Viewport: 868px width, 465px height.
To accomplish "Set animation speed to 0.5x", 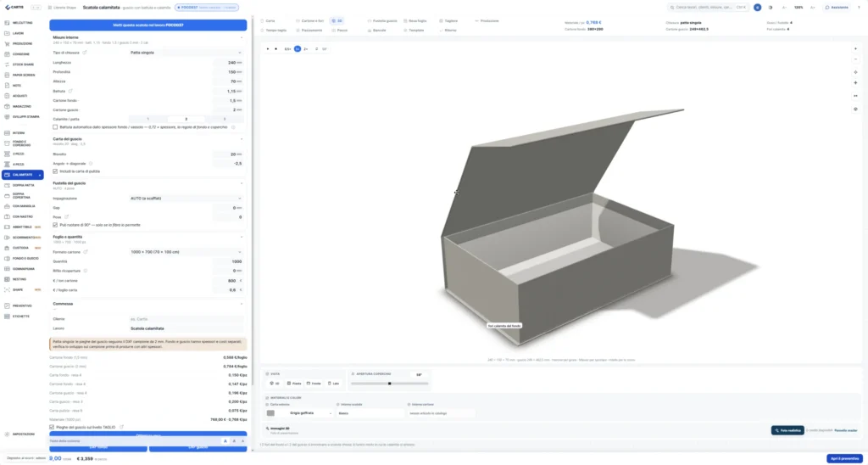I will pyautogui.click(x=288, y=49).
